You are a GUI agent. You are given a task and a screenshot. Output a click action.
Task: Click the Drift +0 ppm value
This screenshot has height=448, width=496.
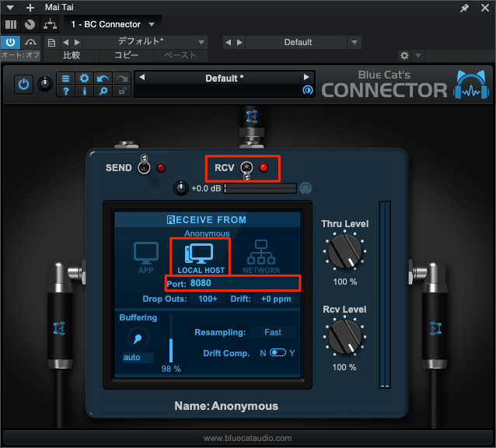click(x=276, y=299)
